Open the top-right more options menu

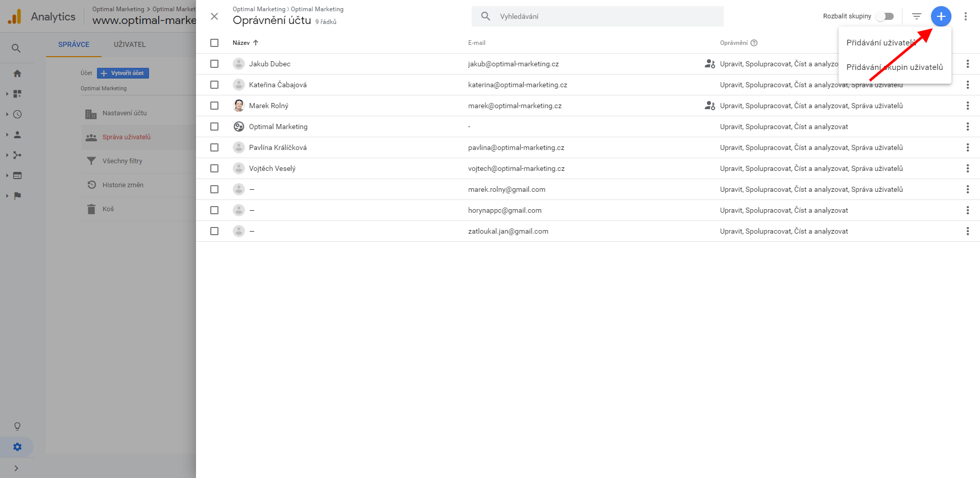965,16
